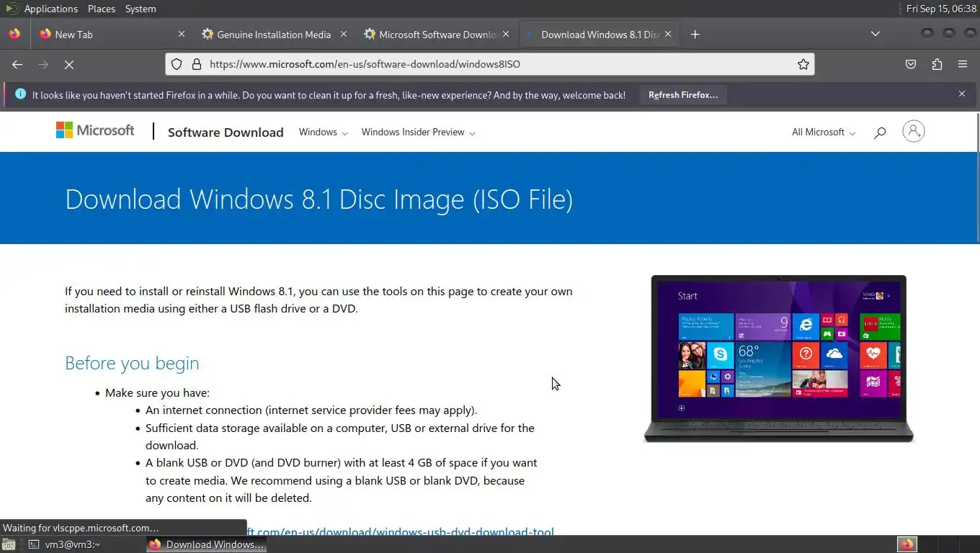Click the URL address bar
This screenshot has width=980, height=553.
coord(490,64)
